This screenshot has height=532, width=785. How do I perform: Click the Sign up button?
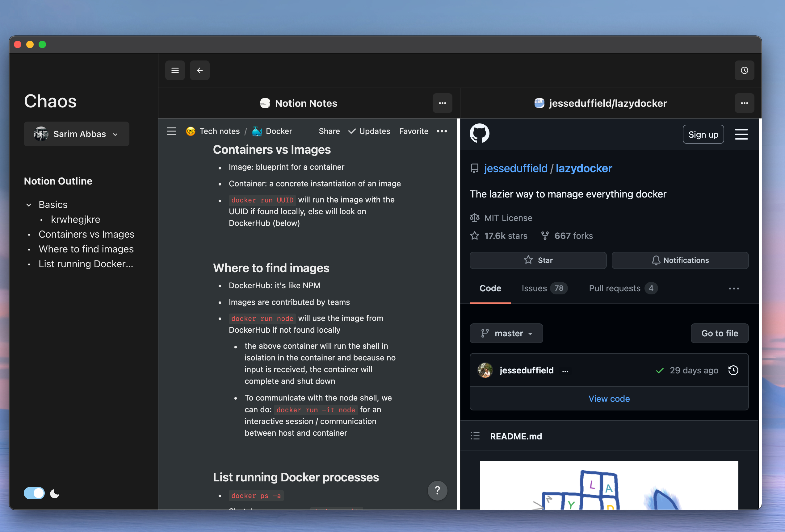703,134
